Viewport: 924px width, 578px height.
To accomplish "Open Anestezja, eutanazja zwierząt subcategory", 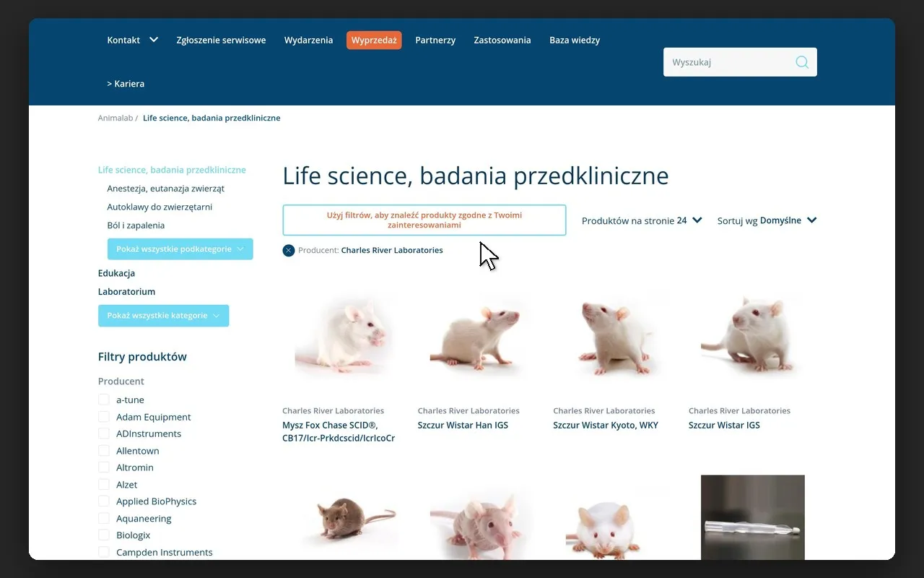I will click(x=166, y=189).
